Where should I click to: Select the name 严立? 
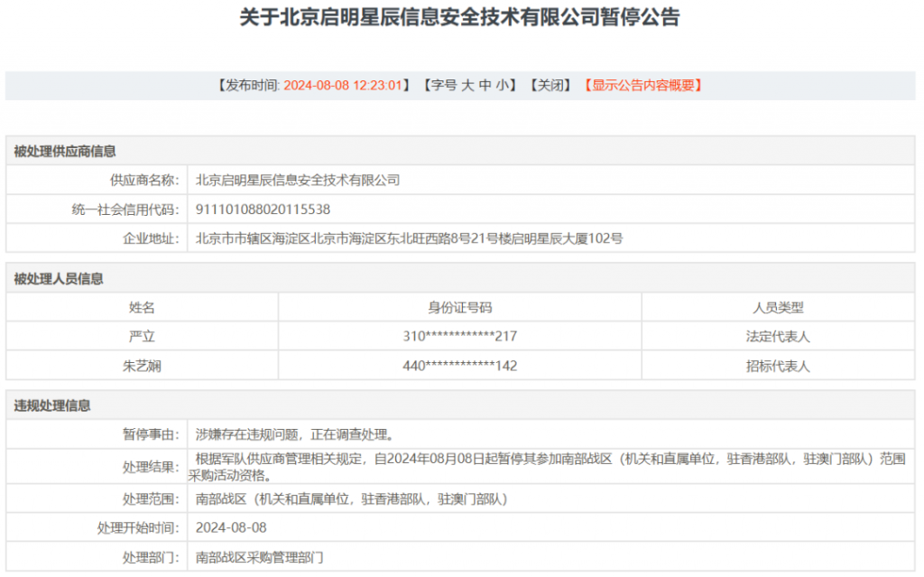pos(142,336)
